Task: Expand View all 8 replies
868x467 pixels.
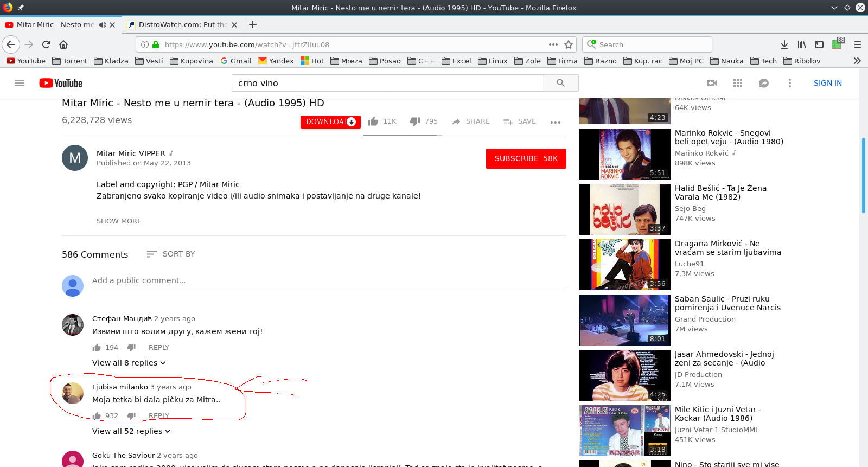Action: point(129,363)
